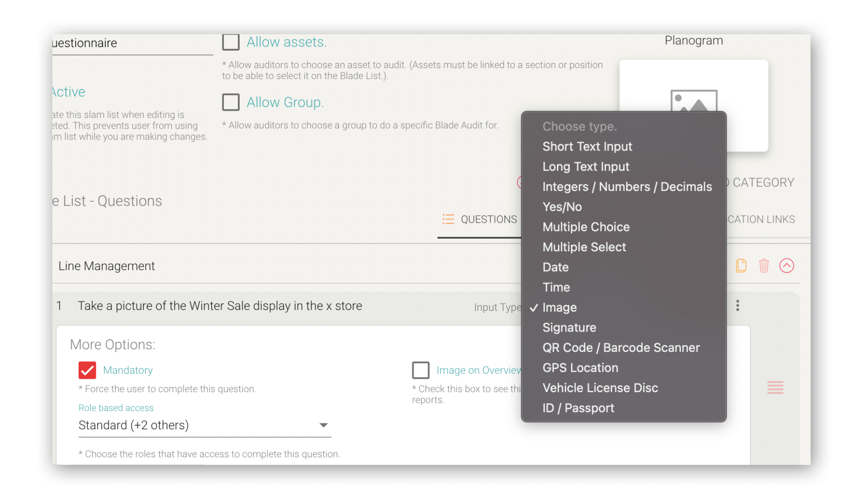Click the Questions list icon

[448, 220]
